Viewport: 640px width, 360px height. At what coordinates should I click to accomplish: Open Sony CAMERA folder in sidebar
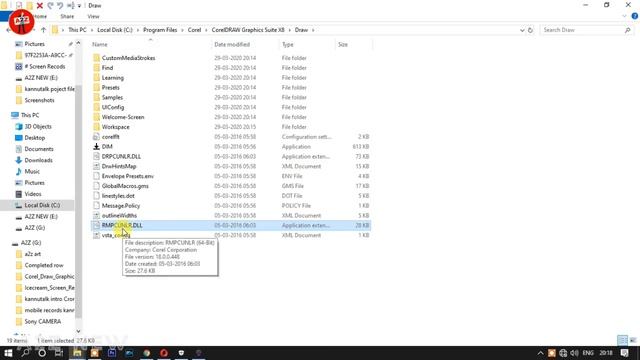42,321
